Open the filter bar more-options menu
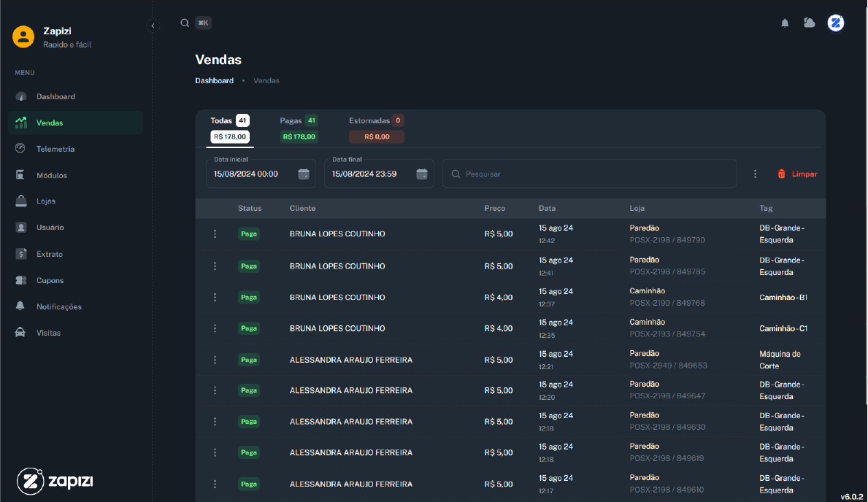 point(755,174)
